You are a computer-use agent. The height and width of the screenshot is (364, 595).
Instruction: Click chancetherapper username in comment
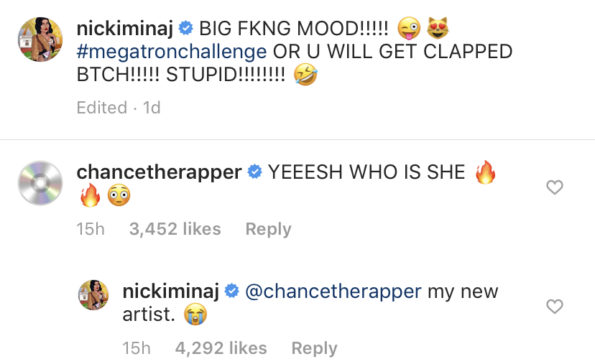point(159,172)
